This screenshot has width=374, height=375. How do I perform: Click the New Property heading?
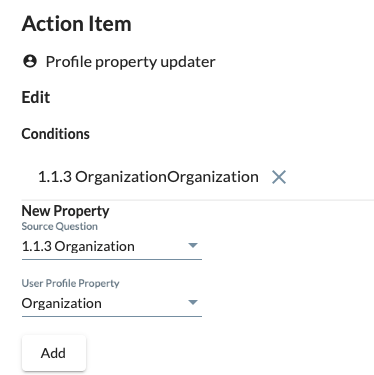click(65, 211)
